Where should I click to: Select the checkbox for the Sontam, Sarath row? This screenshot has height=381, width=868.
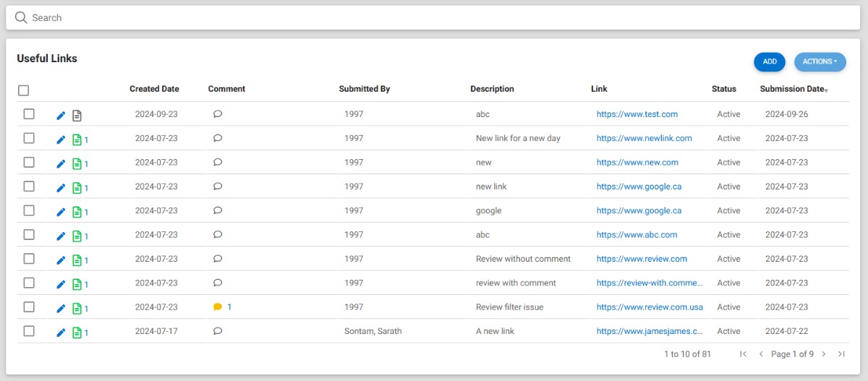tap(29, 331)
